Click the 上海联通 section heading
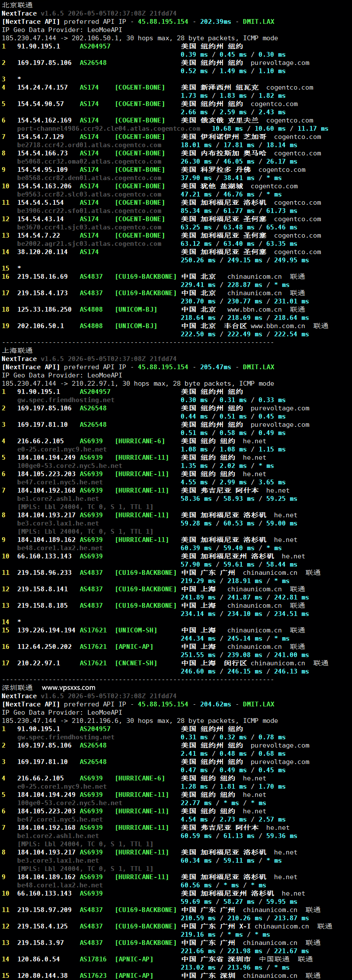352x980 pixels. [17, 351]
